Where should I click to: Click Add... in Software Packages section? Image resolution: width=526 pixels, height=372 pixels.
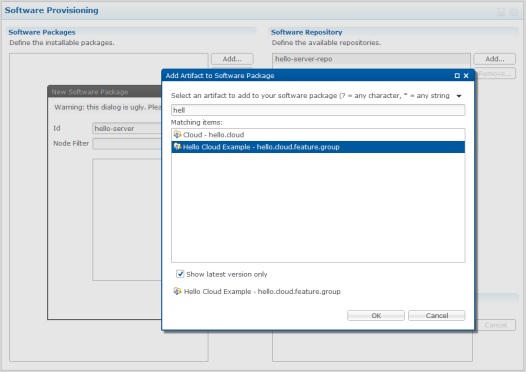point(232,59)
